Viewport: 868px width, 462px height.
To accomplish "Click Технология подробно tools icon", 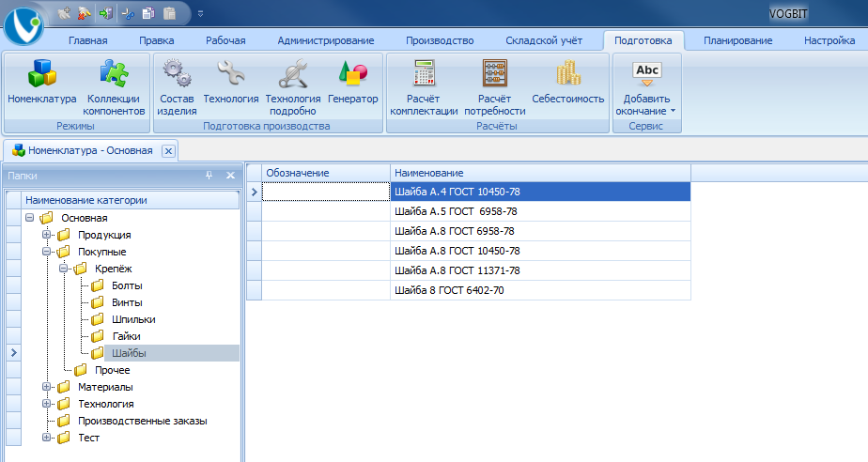I will click(293, 73).
